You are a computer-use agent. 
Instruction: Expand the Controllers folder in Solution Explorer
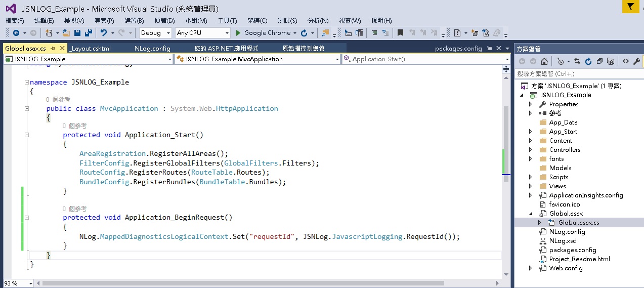tap(530, 150)
